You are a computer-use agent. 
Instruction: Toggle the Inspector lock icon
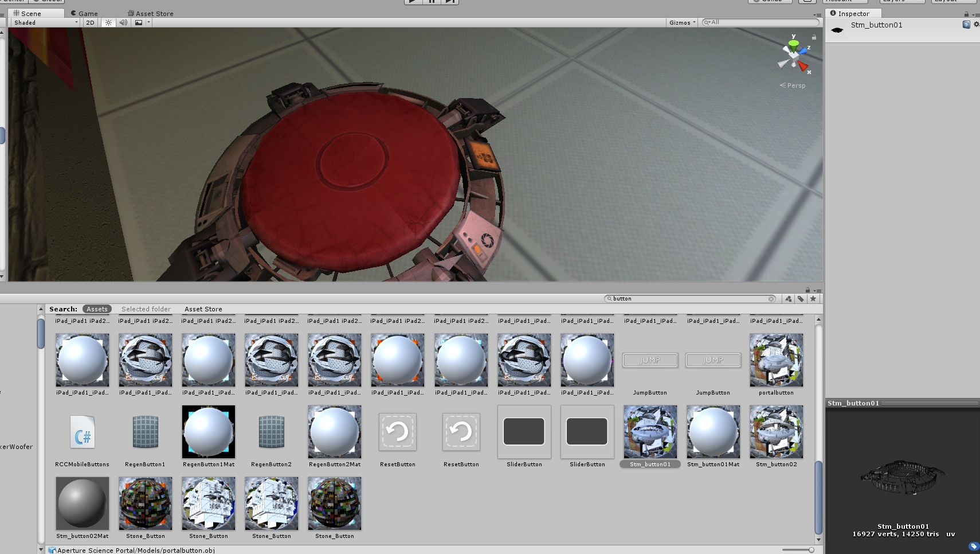pyautogui.click(x=966, y=14)
